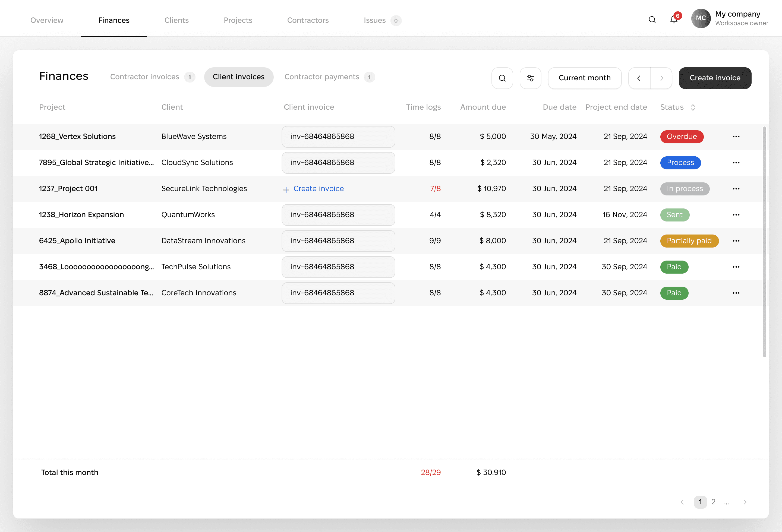Open the filter settings sliders icon
Screen dimensions: 782x532
pyautogui.click(x=530, y=78)
